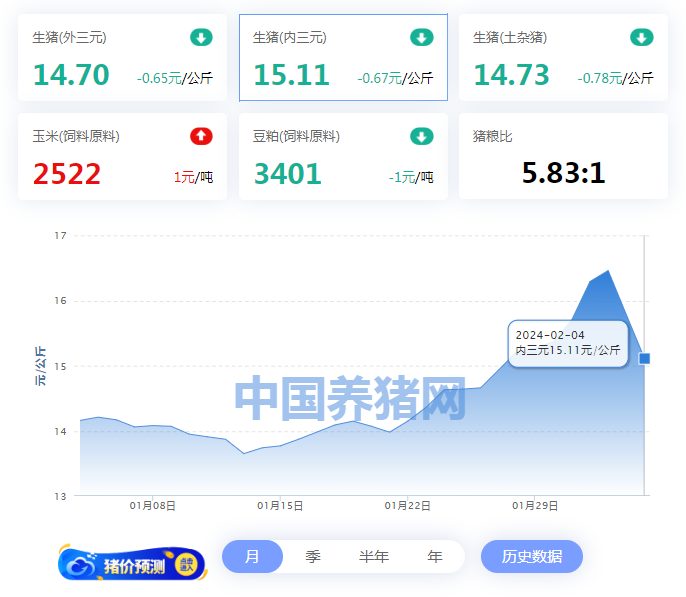Open 历史数据 button
686x597 pixels.
pyautogui.click(x=531, y=557)
